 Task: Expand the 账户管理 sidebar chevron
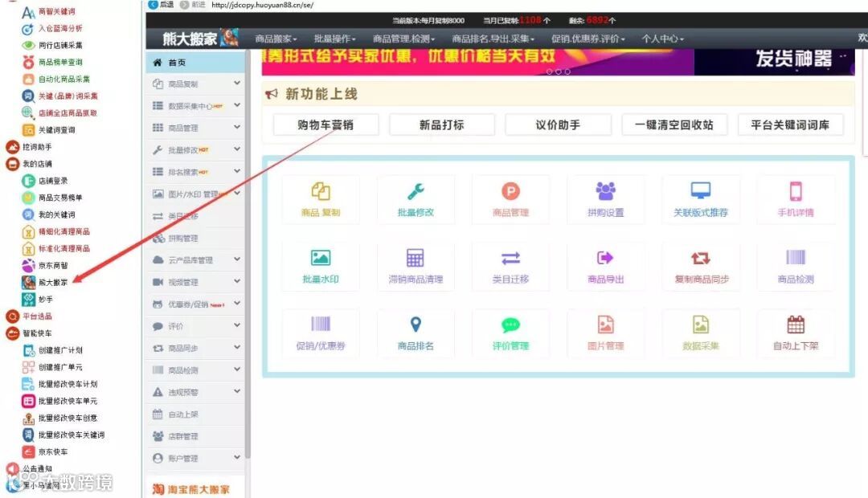point(237,457)
